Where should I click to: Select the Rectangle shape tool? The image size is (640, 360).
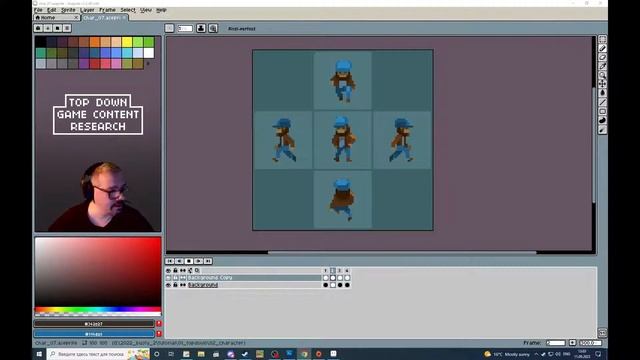(602, 111)
